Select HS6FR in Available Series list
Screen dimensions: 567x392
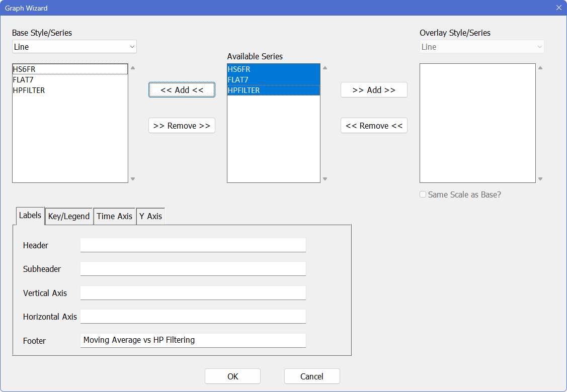pos(273,69)
